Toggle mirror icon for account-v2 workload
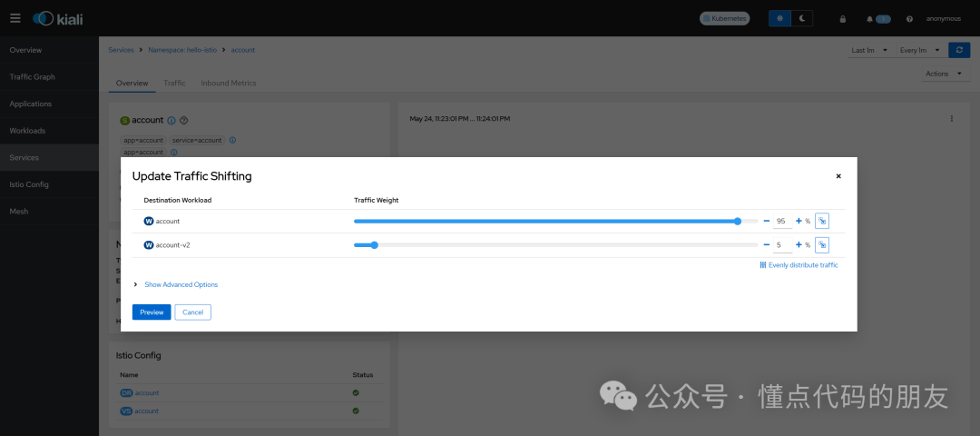Image resolution: width=980 pixels, height=436 pixels. (x=822, y=245)
